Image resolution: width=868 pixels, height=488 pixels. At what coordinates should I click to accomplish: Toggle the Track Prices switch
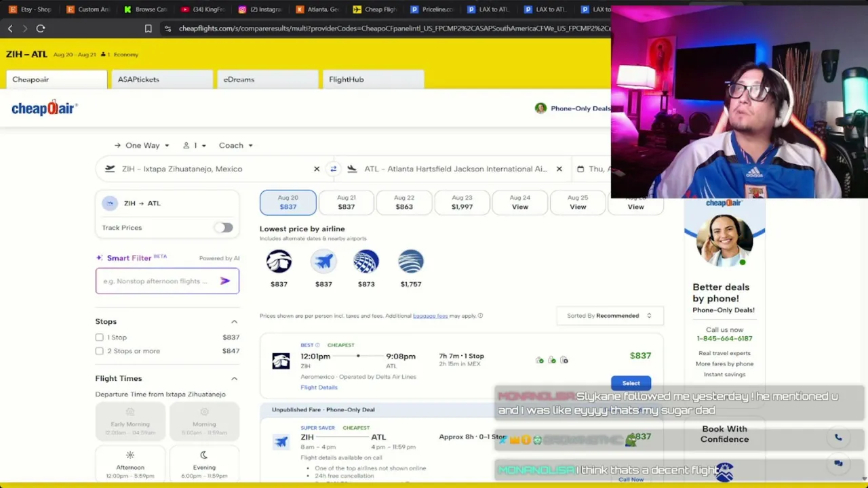point(223,228)
